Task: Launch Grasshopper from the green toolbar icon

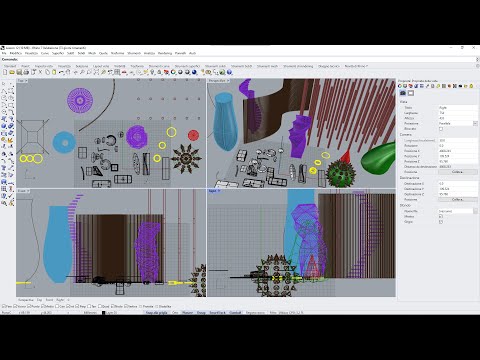Action: [222, 72]
